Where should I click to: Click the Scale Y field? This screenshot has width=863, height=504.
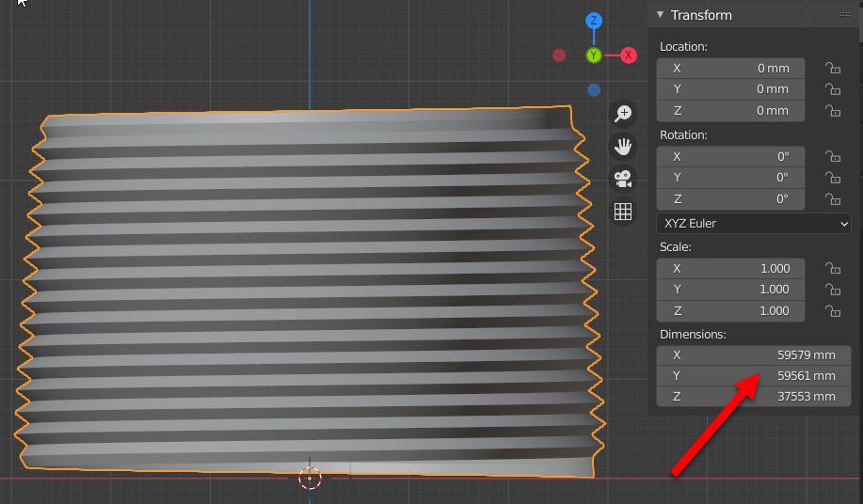[x=730, y=289]
